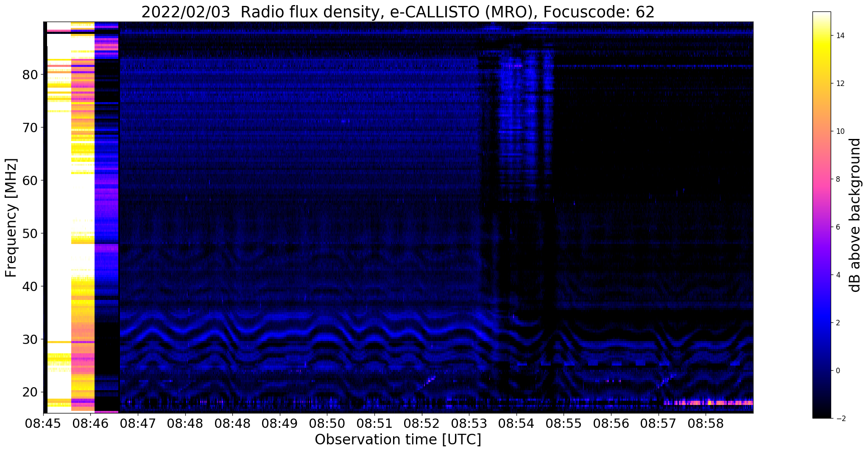Click the 'Observation time [UTC]' axis label
868x452 pixels.
click(x=398, y=440)
